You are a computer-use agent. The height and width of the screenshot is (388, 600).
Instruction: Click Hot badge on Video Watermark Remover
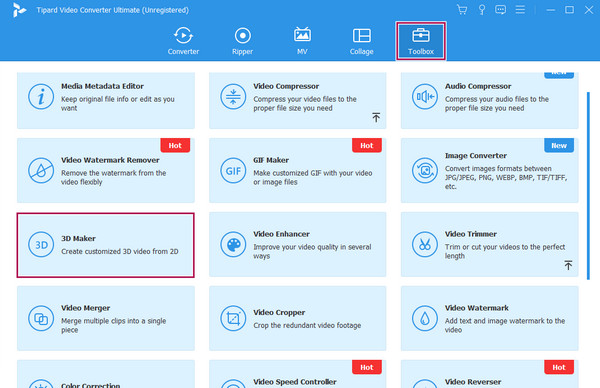tap(175, 145)
